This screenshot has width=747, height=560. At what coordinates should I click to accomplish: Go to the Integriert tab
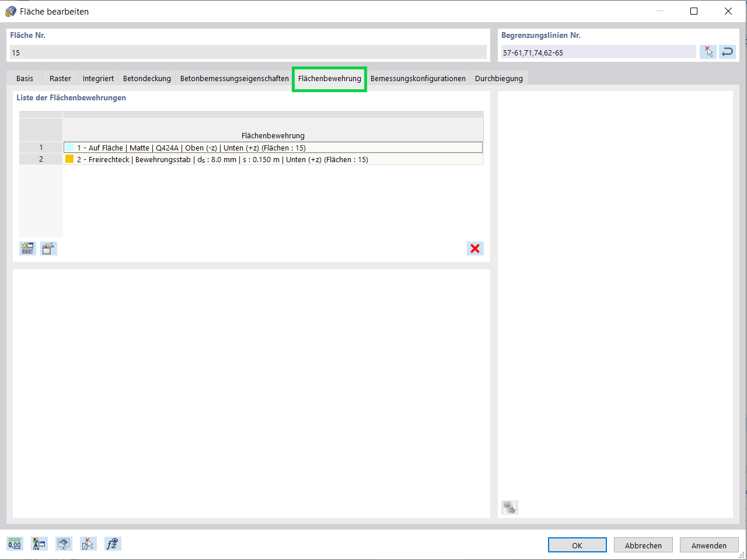pyautogui.click(x=98, y=78)
